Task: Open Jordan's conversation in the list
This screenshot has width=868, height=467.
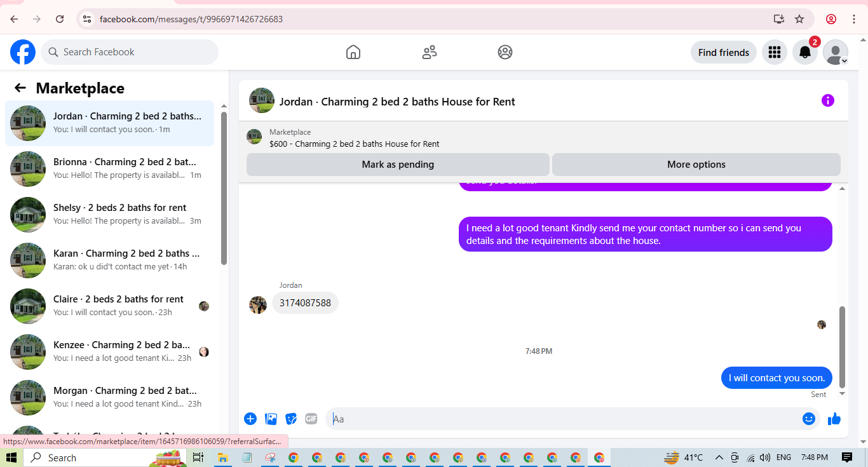Action: (109, 123)
